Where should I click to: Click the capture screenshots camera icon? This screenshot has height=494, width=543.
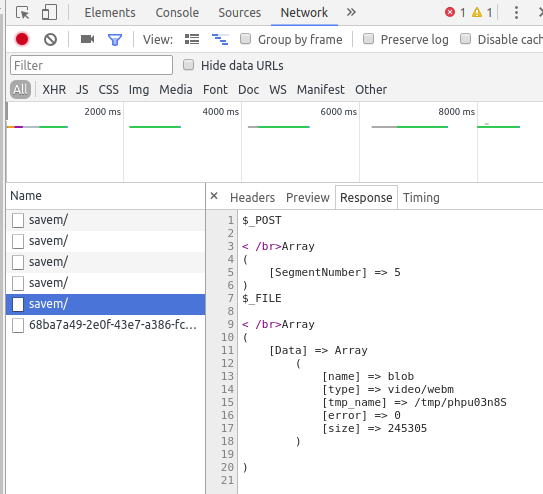click(x=87, y=39)
